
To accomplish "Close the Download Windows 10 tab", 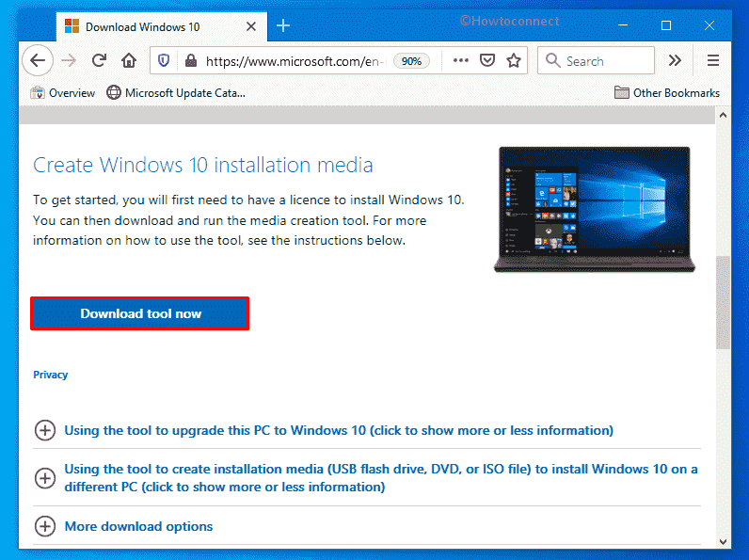I will 251,26.
